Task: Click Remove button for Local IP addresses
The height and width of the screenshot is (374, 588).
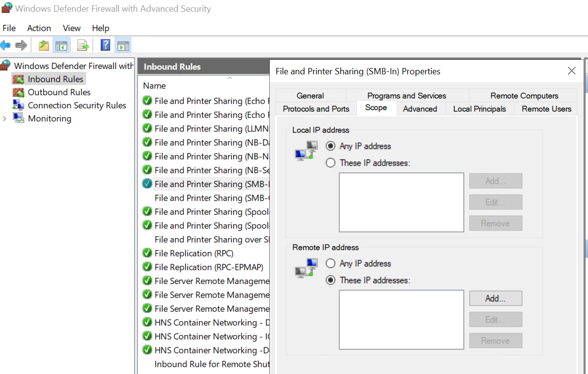Action: (496, 223)
